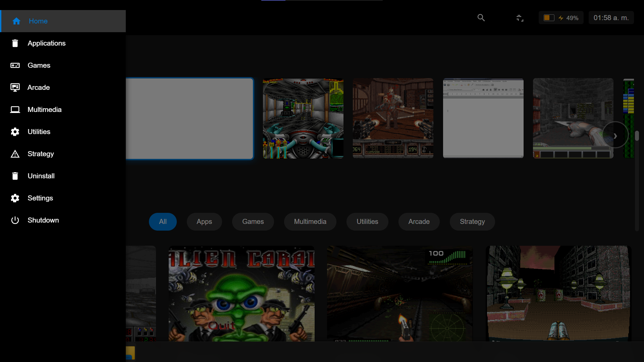Click the Strategy filter button
Screen dimensions: 644x362
(x=472, y=222)
